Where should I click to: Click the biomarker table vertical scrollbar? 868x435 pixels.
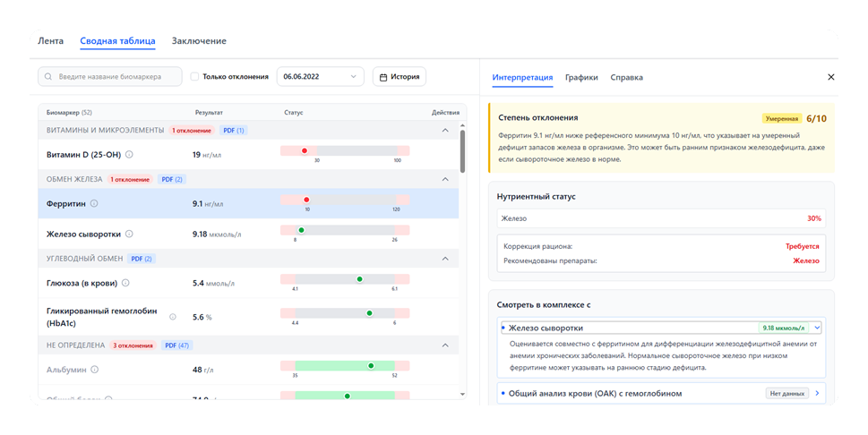[463, 151]
